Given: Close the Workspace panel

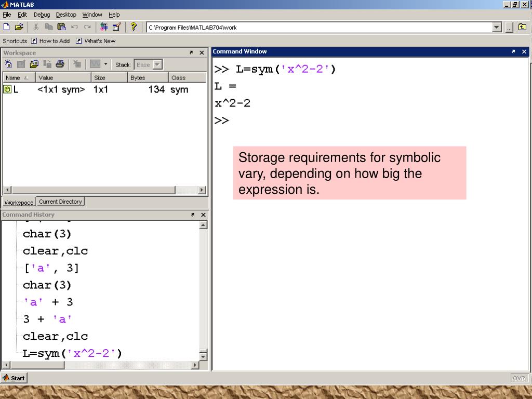Looking at the screenshot, I should [x=202, y=52].
